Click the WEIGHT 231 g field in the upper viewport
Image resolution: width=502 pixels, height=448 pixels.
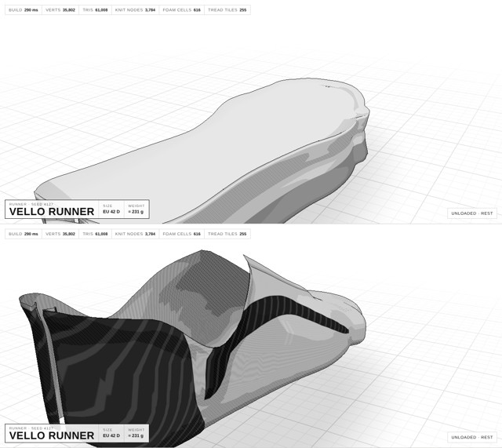click(136, 209)
